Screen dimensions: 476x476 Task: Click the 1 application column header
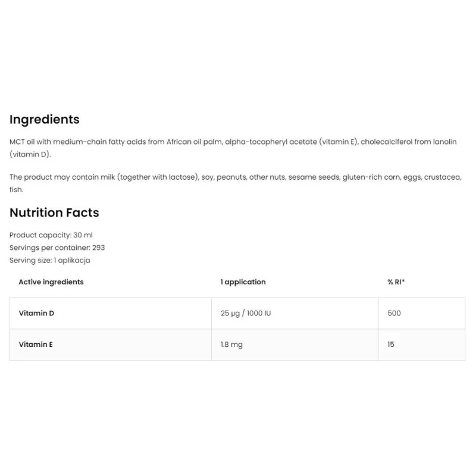click(243, 282)
